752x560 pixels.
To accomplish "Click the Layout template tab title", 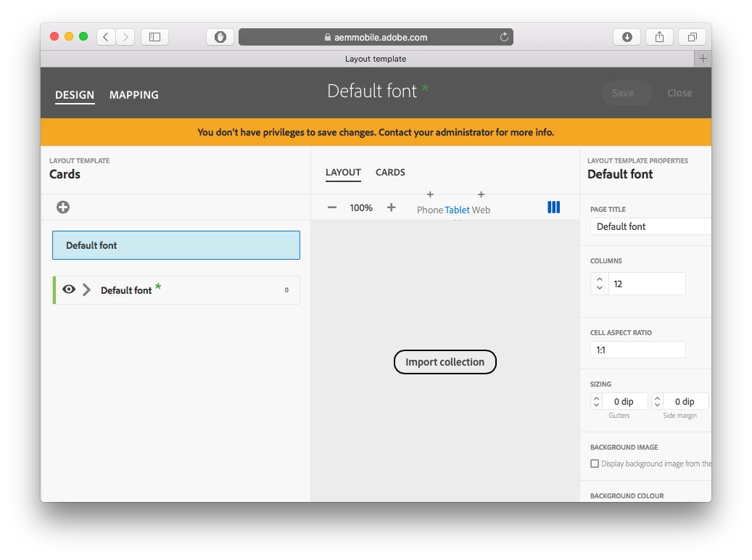I will pyautogui.click(x=376, y=59).
